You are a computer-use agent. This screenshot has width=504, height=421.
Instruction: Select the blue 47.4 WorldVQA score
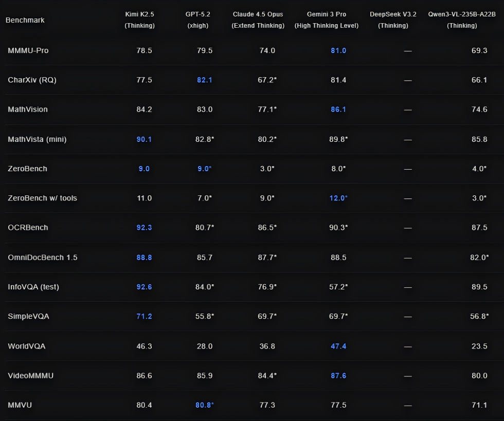[x=338, y=346]
